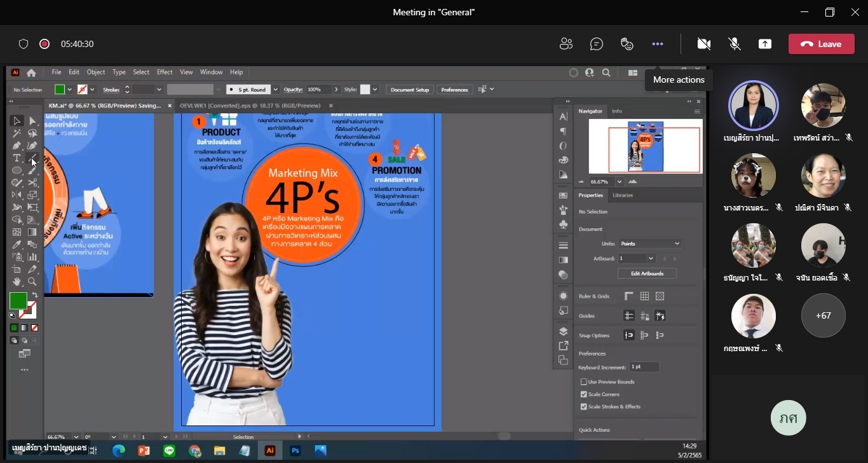Turn on the Teams camera
The image size is (868, 463).
(703, 44)
